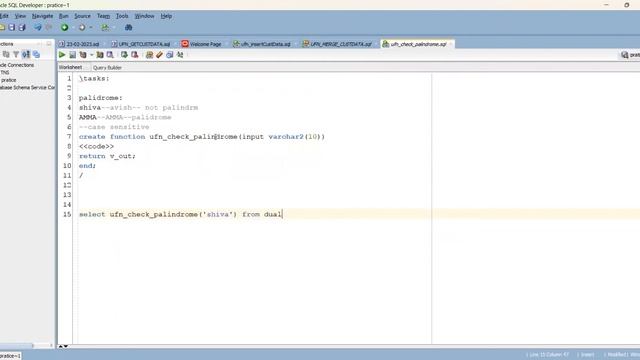Open the Navigate menu
Image resolution: width=640 pixels, height=360 pixels.
click(x=42, y=16)
